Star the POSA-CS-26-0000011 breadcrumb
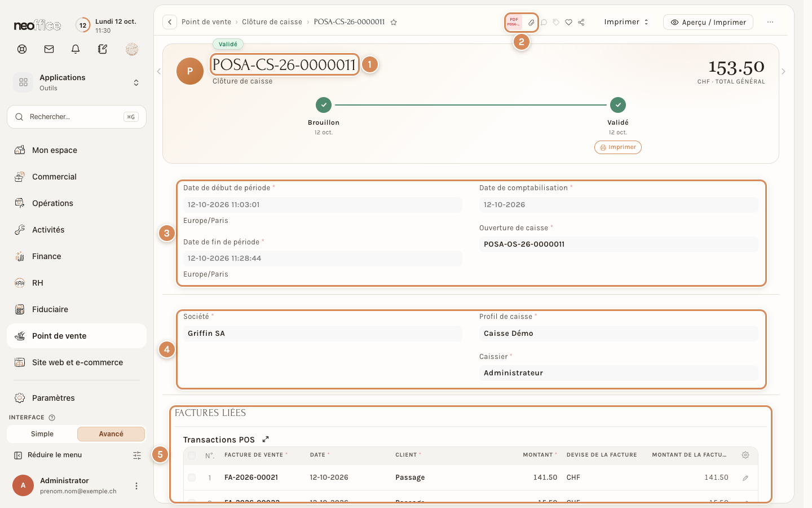Viewport: 812px width, 508px height. click(394, 23)
